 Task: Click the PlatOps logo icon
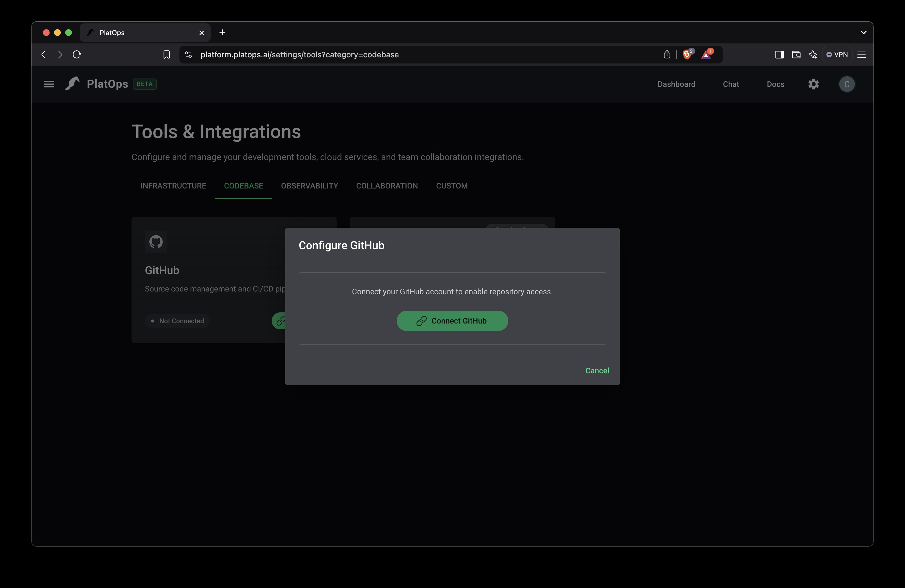click(x=72, y=84)
